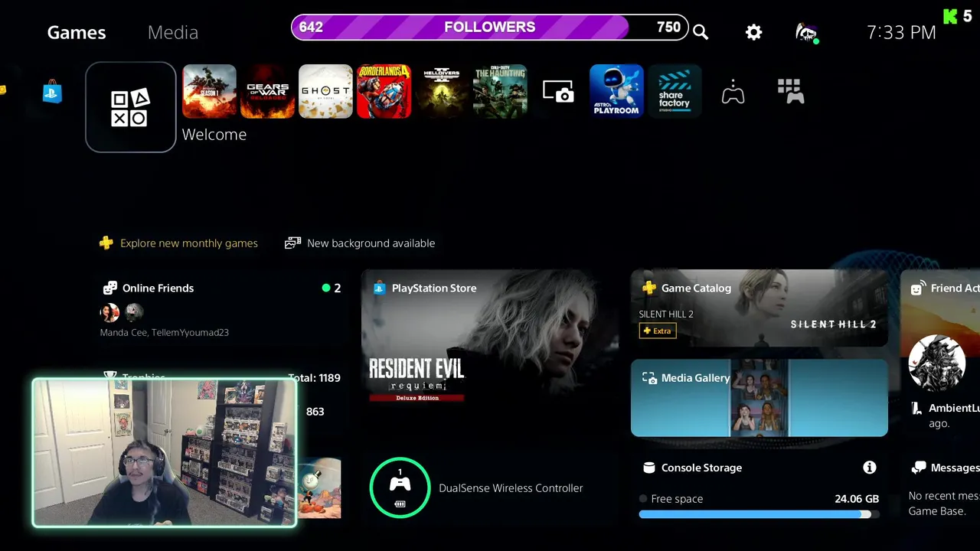Viewport: 980px width, 551px height.
Task: Open the user profile avatar
Action: pyautogui.click(x=806, y=32)
